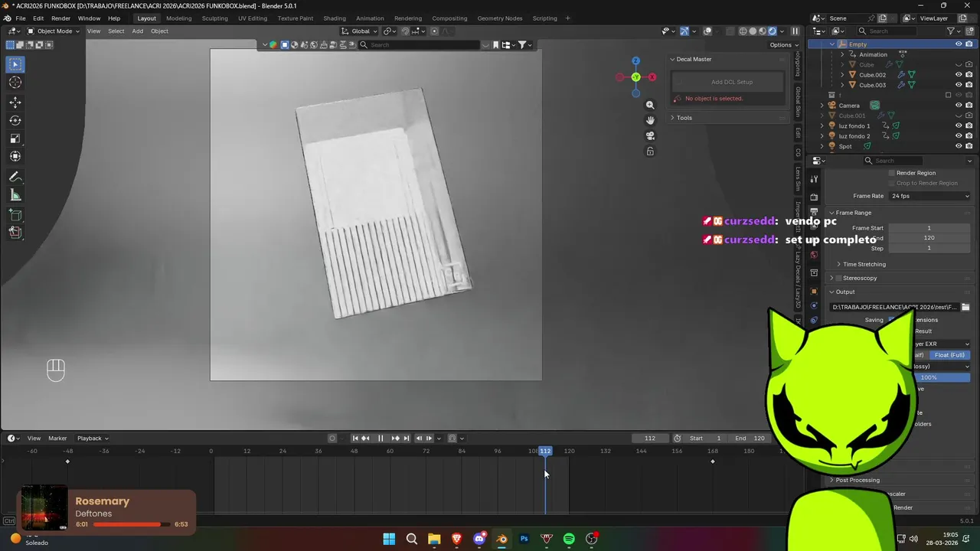Switch to the Shading workspace tab
The height and width of the screenshot is (551, 980).
coord(334,18)
